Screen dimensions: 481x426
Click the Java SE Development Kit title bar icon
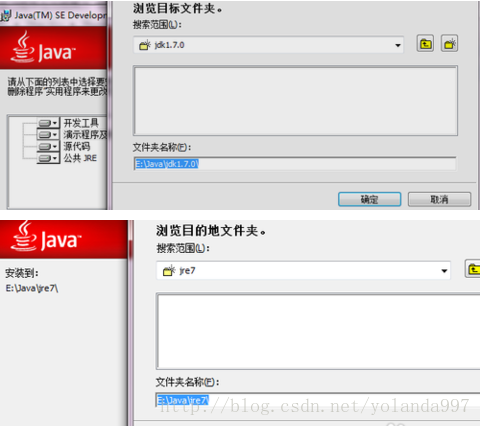point(6,16)
